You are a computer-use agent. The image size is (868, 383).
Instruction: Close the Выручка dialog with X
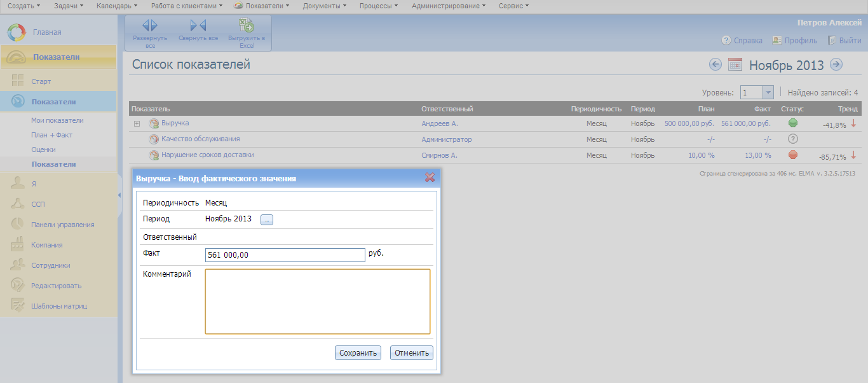(430, 178)
